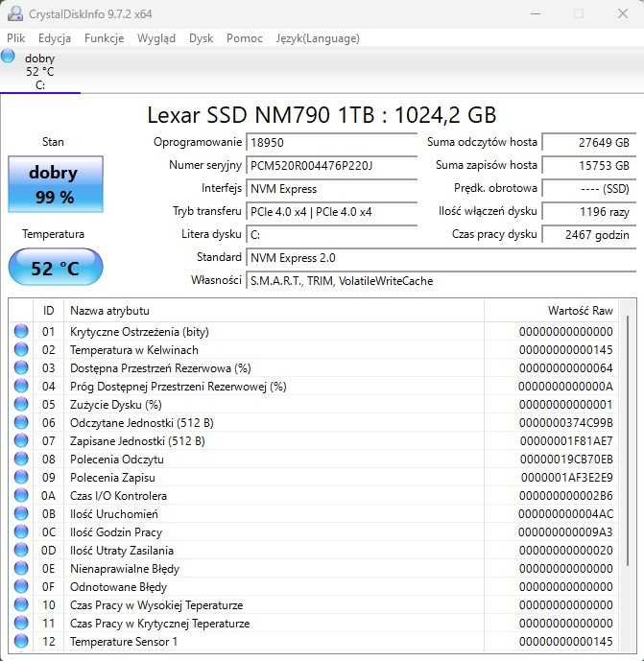Screen dimensions: 644x661
Task: Click status orb for attribute 06 Odczytane Jednostki
Action: 21,422
